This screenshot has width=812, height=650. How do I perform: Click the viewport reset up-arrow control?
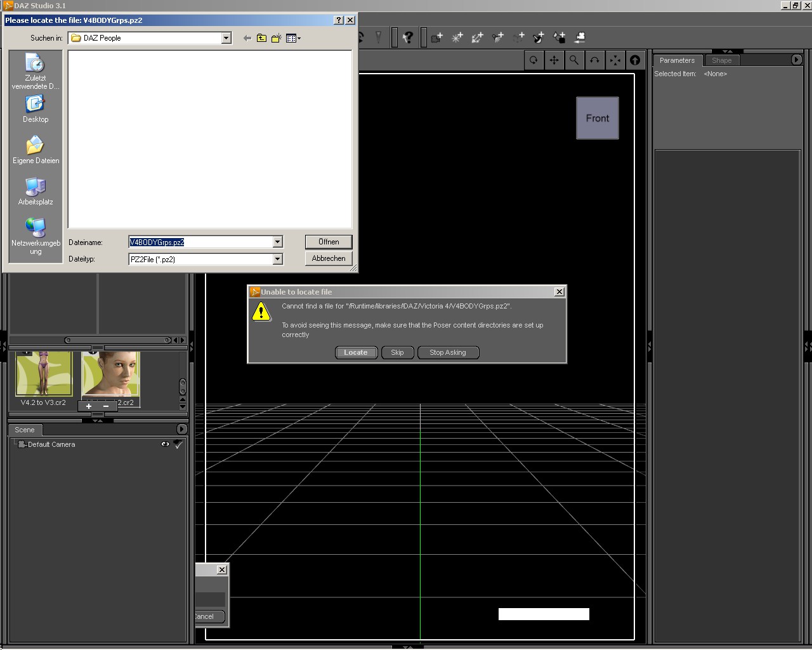pos(635,60)
